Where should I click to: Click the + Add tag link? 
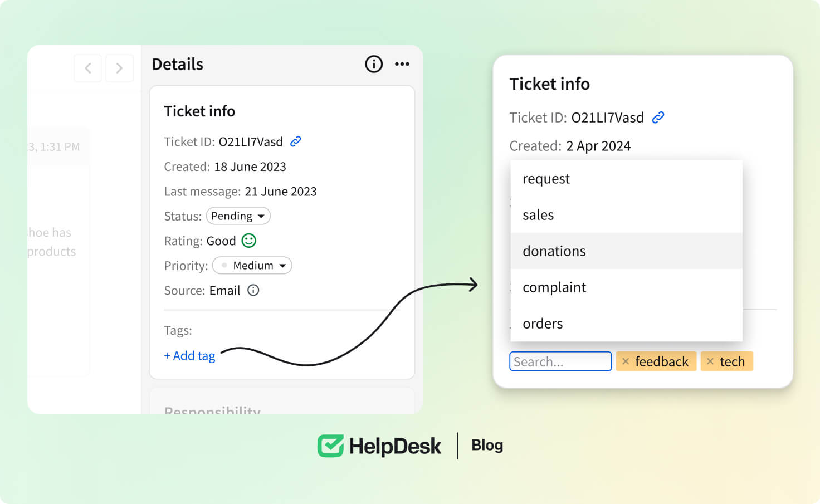[189, 356]
